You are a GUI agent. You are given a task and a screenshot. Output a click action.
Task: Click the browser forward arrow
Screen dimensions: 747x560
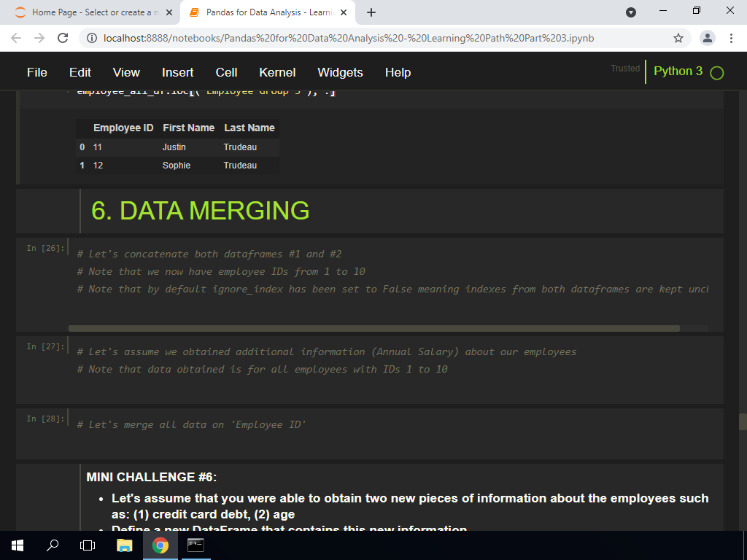39,38
